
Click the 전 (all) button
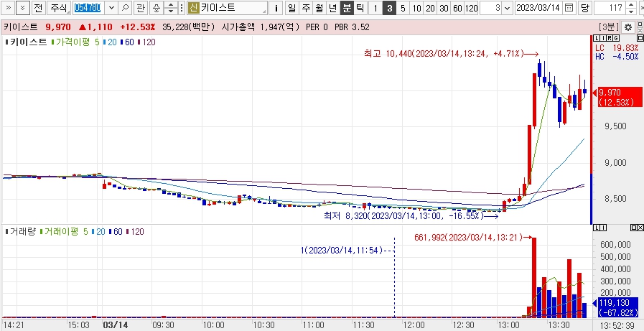point(38,7)
